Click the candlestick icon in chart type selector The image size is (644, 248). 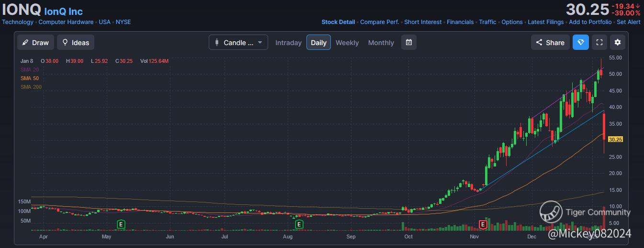pos(217,42)
